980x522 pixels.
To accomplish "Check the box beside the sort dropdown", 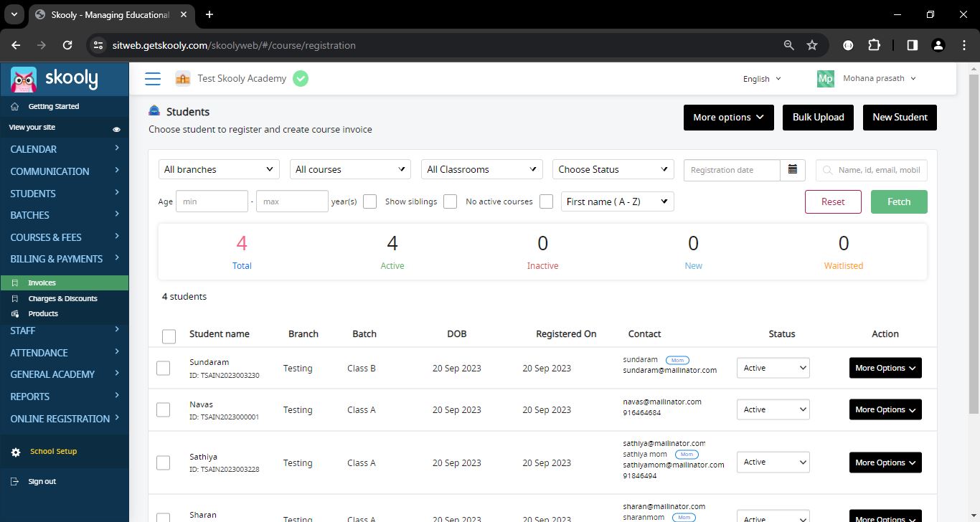I will 547,201.
